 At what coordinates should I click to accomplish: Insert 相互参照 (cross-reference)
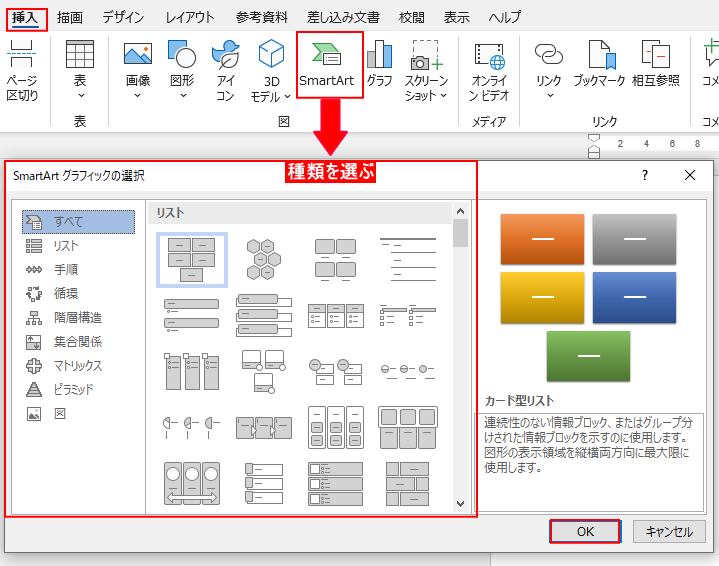[x=656, y=64]
